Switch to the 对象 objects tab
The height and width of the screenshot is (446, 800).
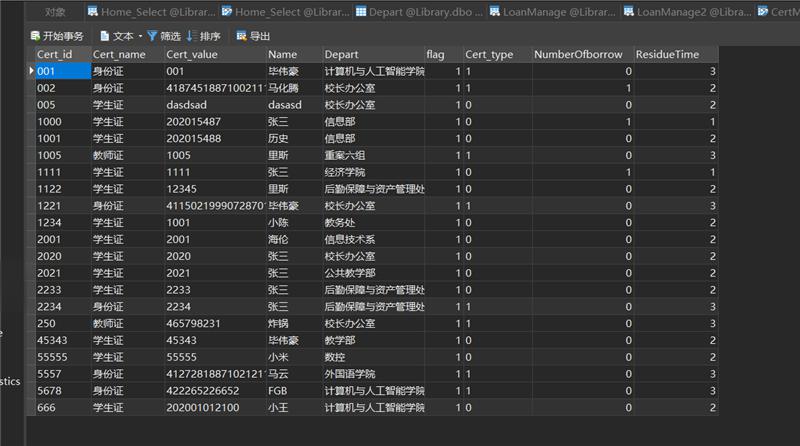click(55, 12)
